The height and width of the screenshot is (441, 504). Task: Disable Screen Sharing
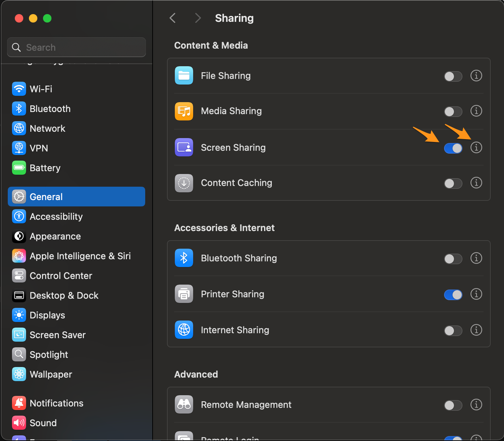[453, 148]
